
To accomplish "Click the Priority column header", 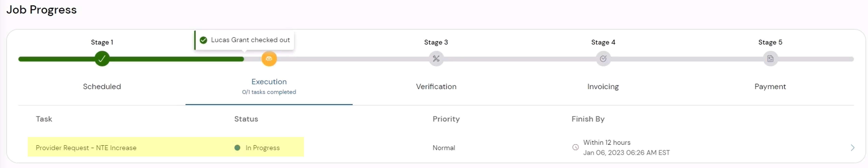I will pyautogui.click(x=446, y=119).
